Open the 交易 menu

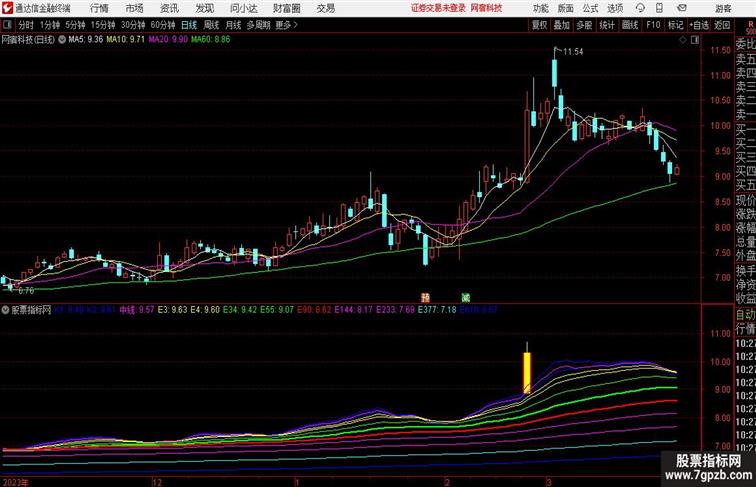point(325,8)
